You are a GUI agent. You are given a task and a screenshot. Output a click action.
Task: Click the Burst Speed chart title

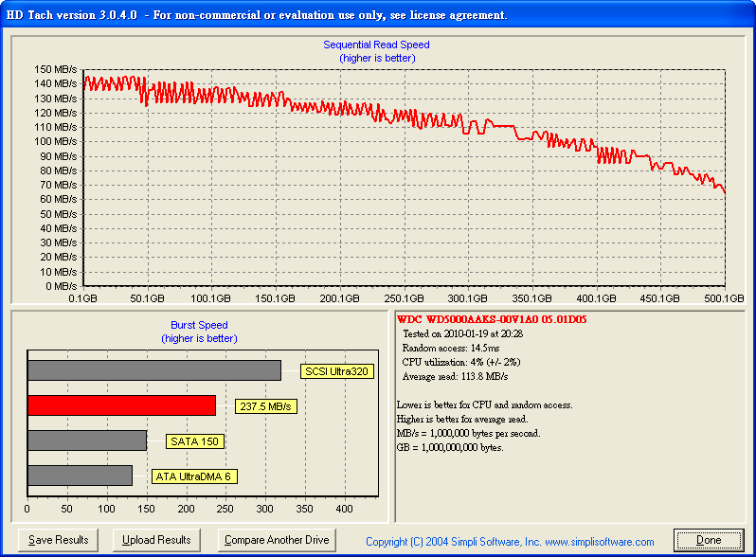point(199,325)
